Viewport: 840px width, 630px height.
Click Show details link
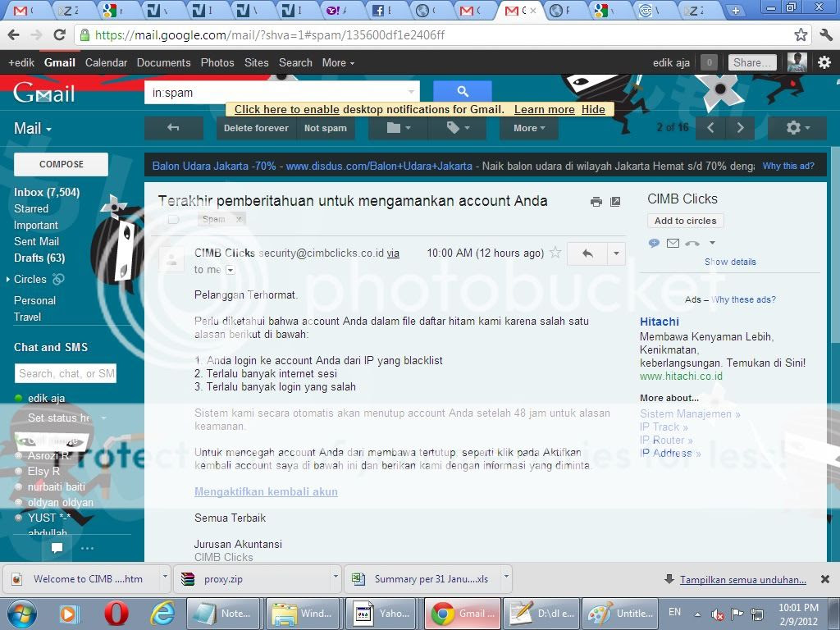click(x=730, y=262)
